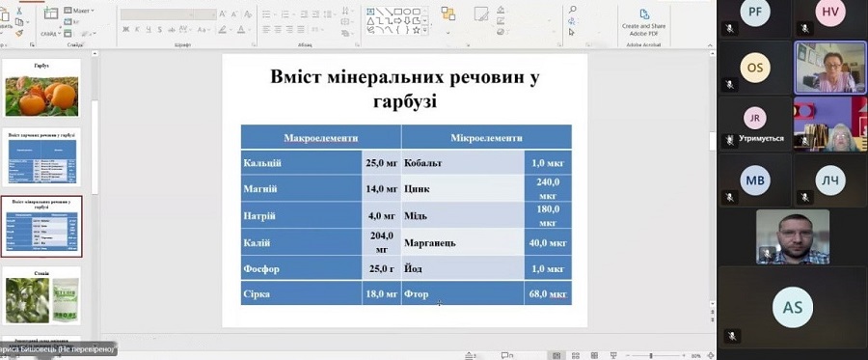This screenshot has height=360, width=868.
Task: Open the Arrange shapes icon
Action: tap(448, 14)
